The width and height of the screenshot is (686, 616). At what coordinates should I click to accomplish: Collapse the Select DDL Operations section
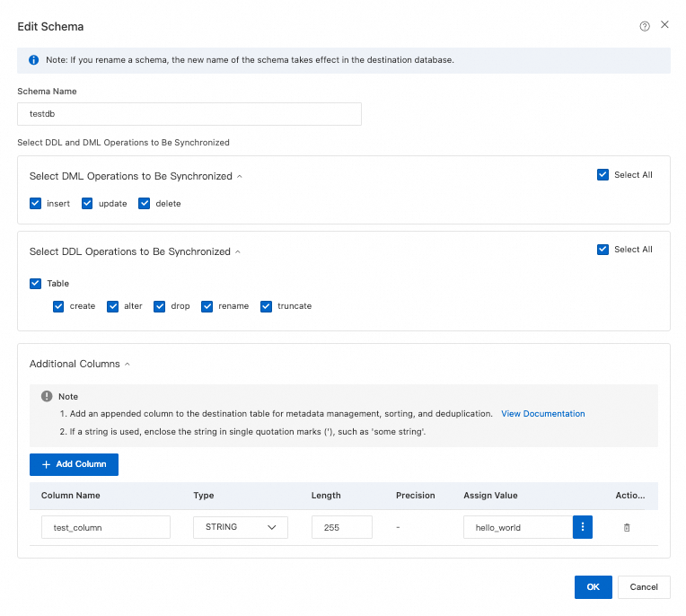[238, 252]
